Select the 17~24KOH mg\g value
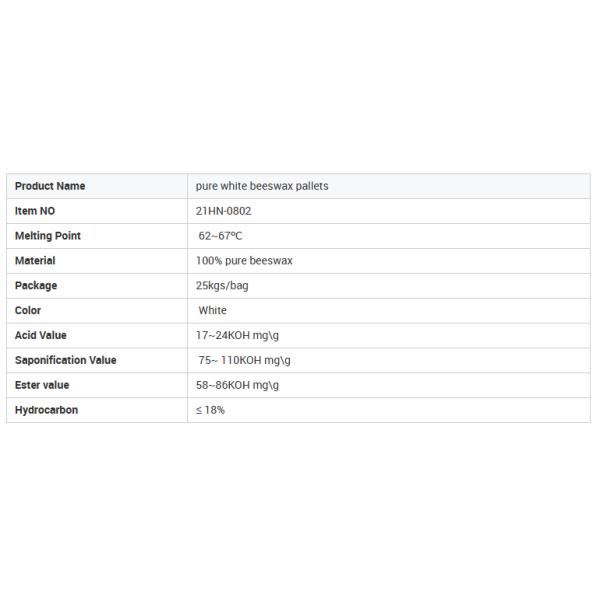This screenshot has width=600, height=600. 237,336
